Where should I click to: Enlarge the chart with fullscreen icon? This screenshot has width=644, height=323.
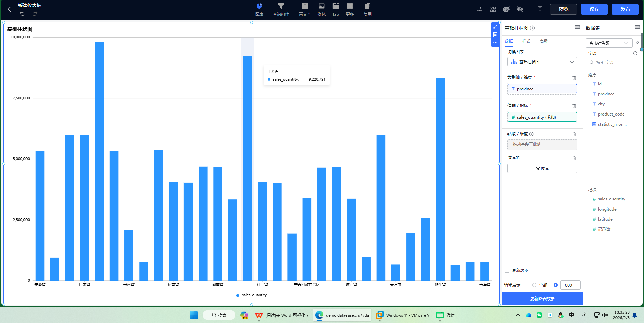(x=495, y=27)
